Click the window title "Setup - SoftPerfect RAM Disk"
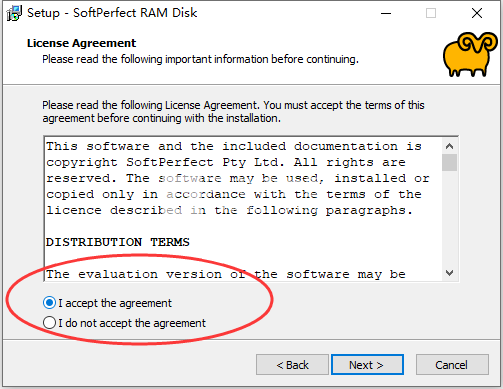The image size is (503, 389). (112, 13)
